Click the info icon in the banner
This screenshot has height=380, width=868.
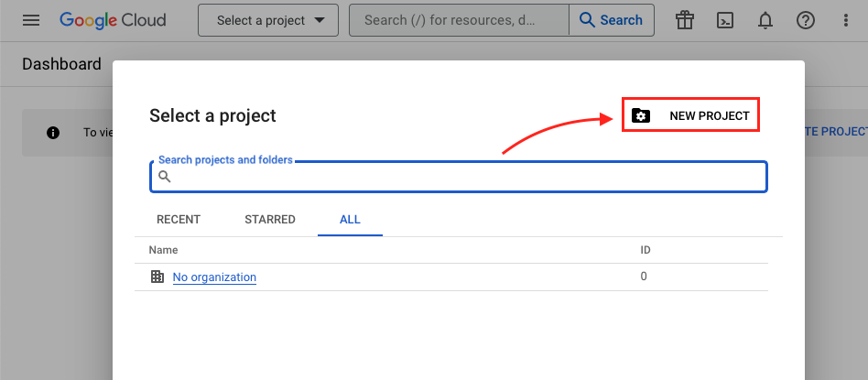tap(53, 133)
